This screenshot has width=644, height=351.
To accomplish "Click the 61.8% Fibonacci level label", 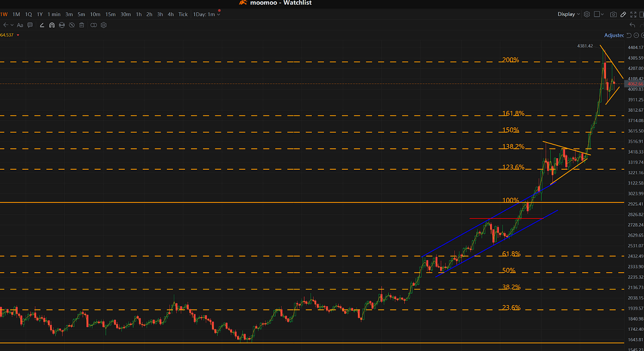I will [x=511, y=254].
